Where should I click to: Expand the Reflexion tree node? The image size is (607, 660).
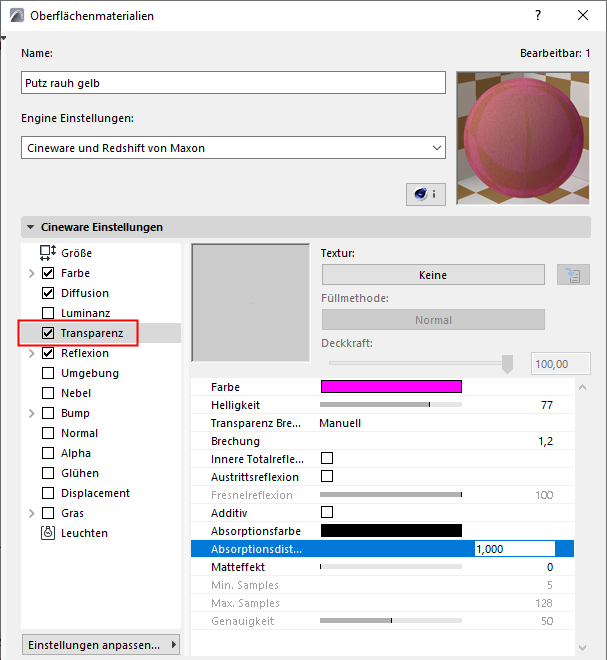tap(31, 353)
